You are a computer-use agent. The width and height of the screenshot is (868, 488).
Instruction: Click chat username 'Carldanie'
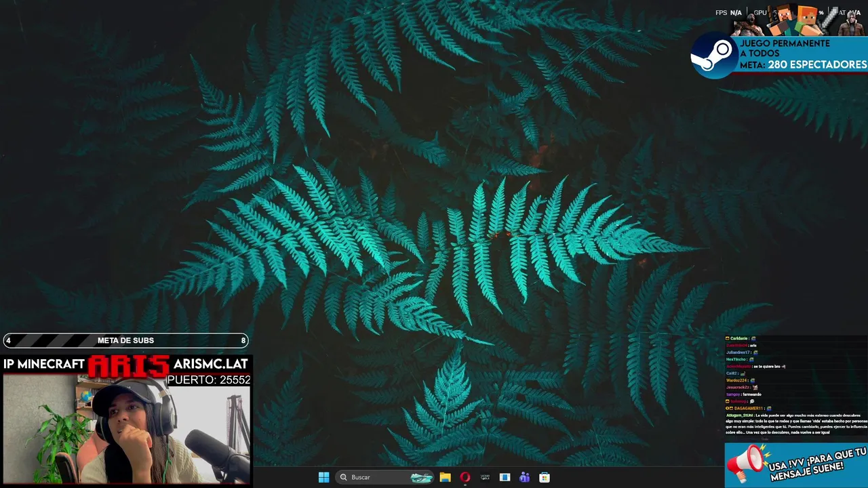point(738,338)
